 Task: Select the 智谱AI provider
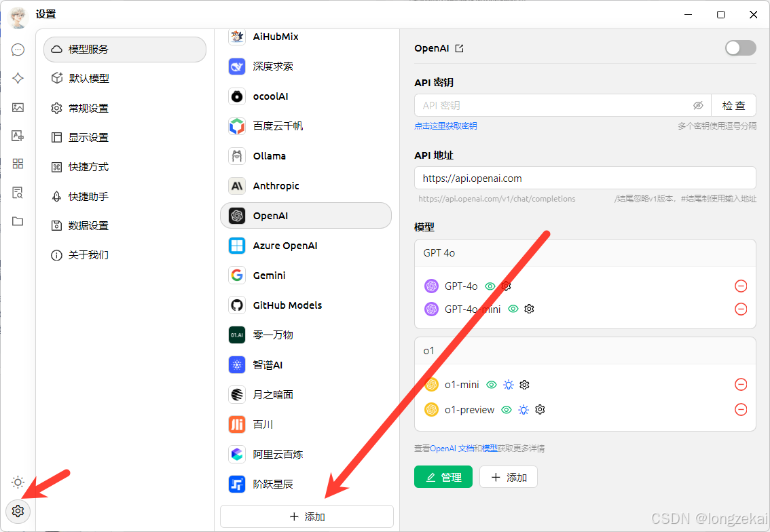(306, 365)
